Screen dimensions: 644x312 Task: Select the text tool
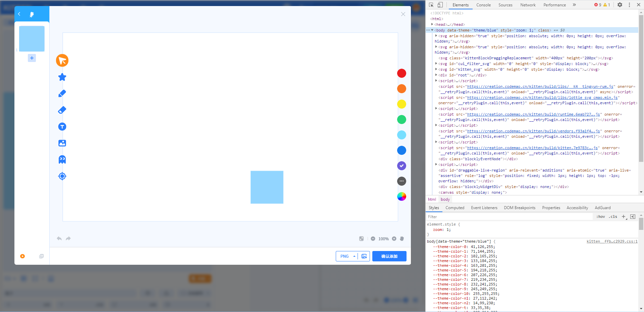pyautogui.click(x=62, y=127)
